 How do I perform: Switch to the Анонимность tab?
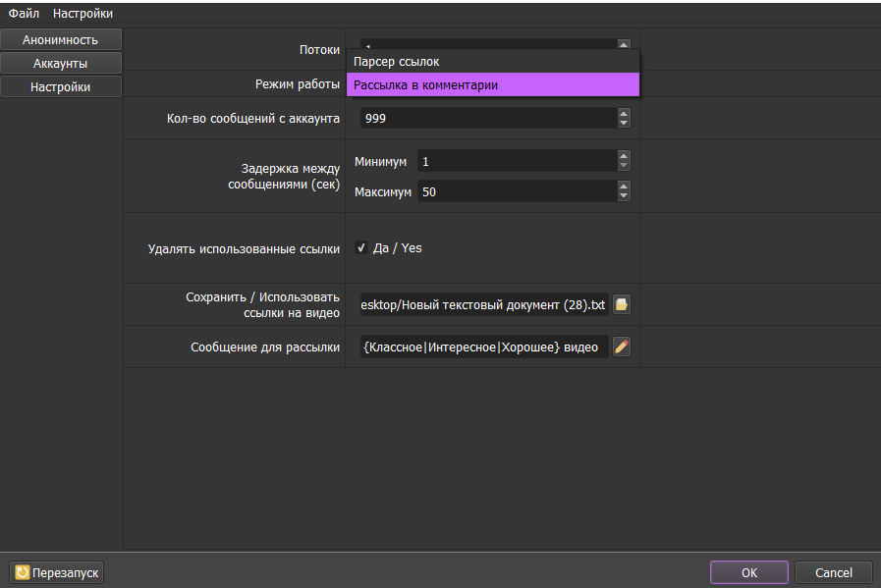tap(60, 40)
